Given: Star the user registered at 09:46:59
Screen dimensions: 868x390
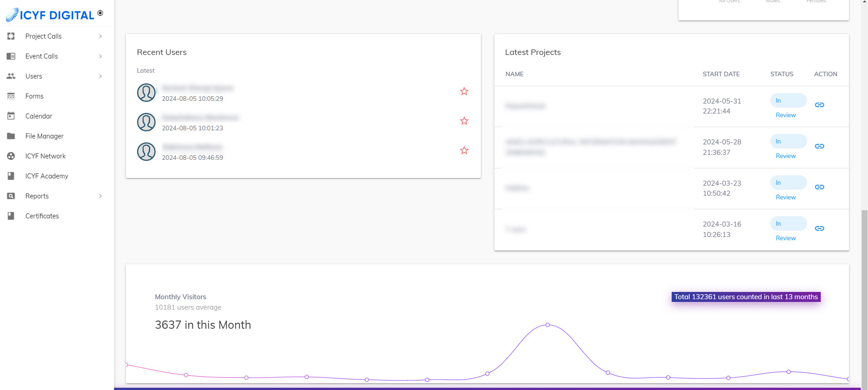Looking at the screenshot, I should point(464,150).
